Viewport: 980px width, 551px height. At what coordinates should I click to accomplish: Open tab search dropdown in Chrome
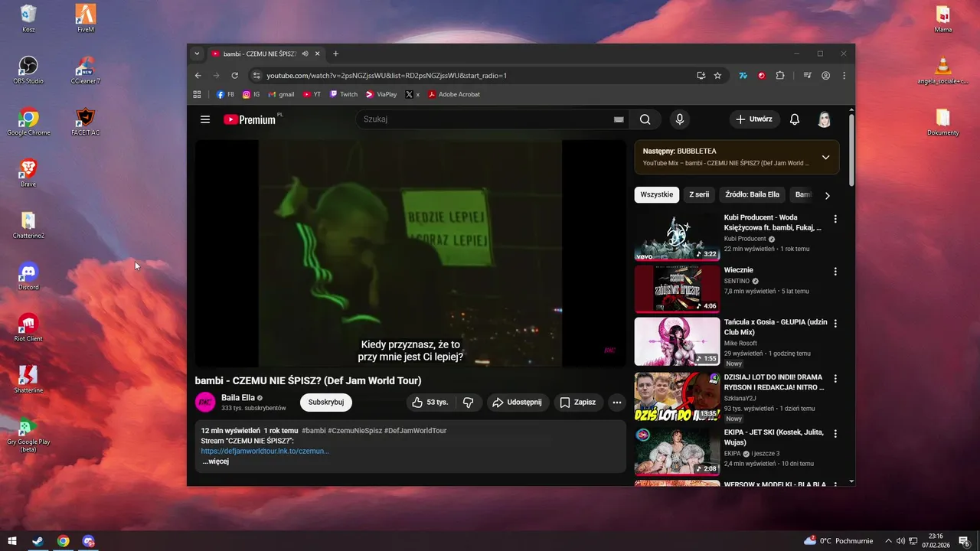point(197,54)
